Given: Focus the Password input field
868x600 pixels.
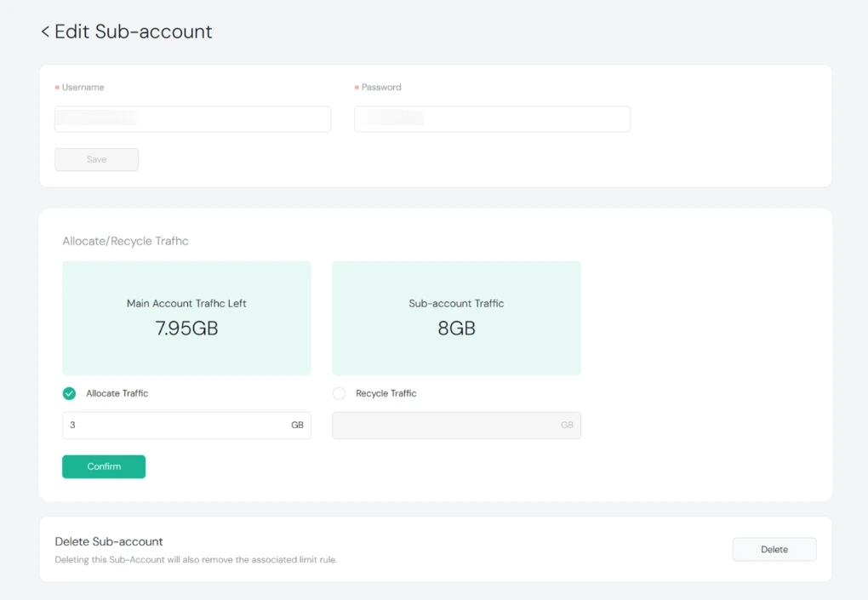Looking at the screenshot, I should (492, 119).
